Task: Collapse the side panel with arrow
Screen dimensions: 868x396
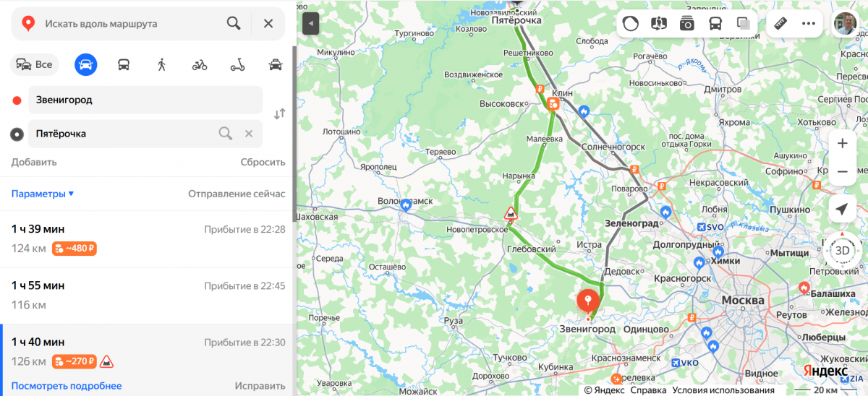Action: click(x=310, y=23)
